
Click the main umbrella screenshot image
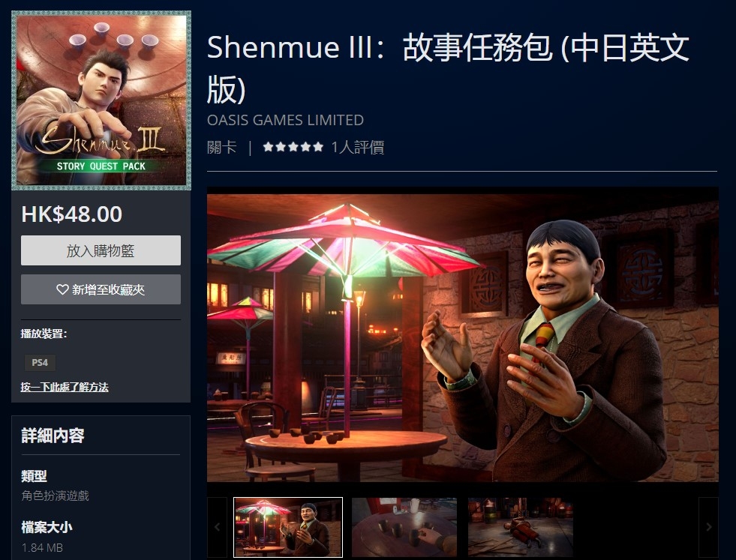(463, 337)
